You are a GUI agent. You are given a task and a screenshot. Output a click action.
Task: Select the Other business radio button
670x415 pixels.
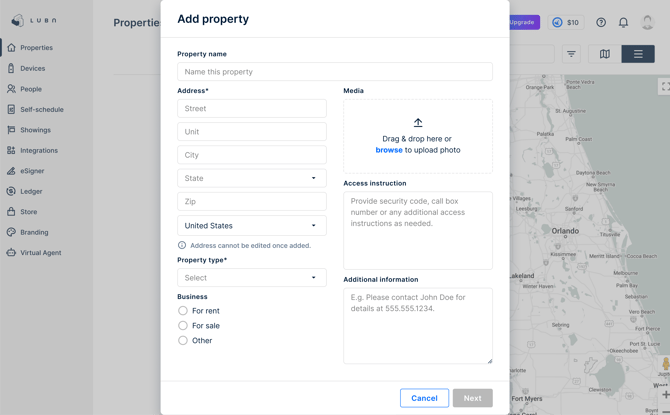click(x=183, y=341)
